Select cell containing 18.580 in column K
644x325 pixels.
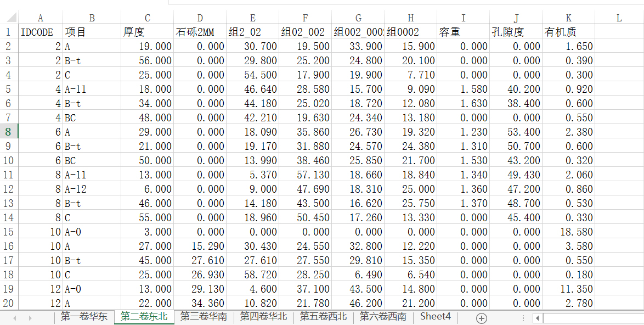[568, 232]
